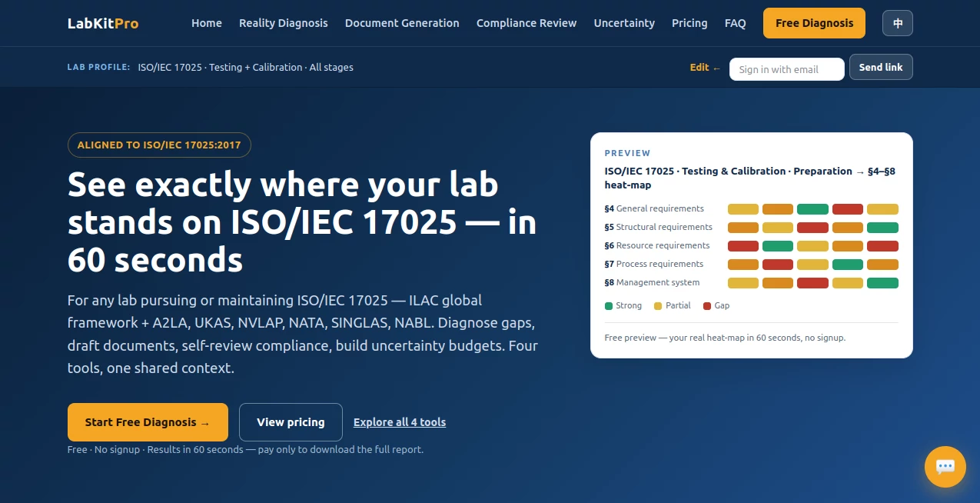The height and width of the screenshot is (503, 980).
Task: Click the §8 Management system row label
Action: [653, 282]
